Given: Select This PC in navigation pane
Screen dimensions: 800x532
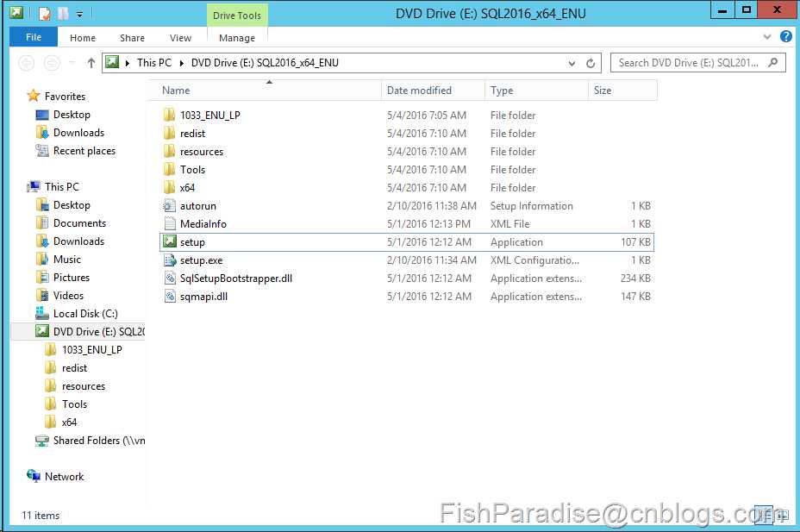Looking at the screenshot, I should click(62, 187).
